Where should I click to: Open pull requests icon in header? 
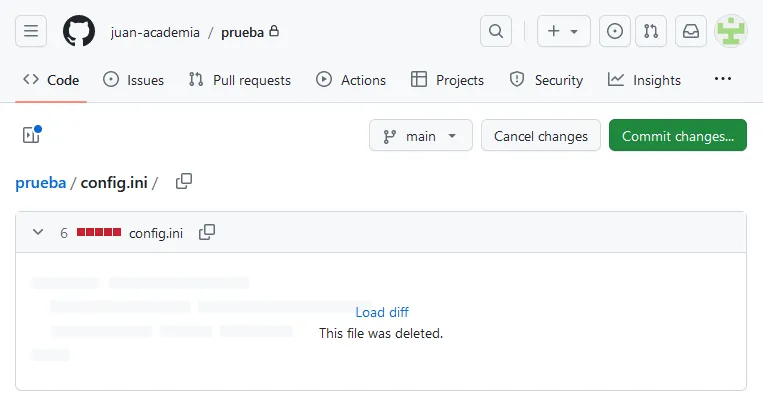point(652,31)
